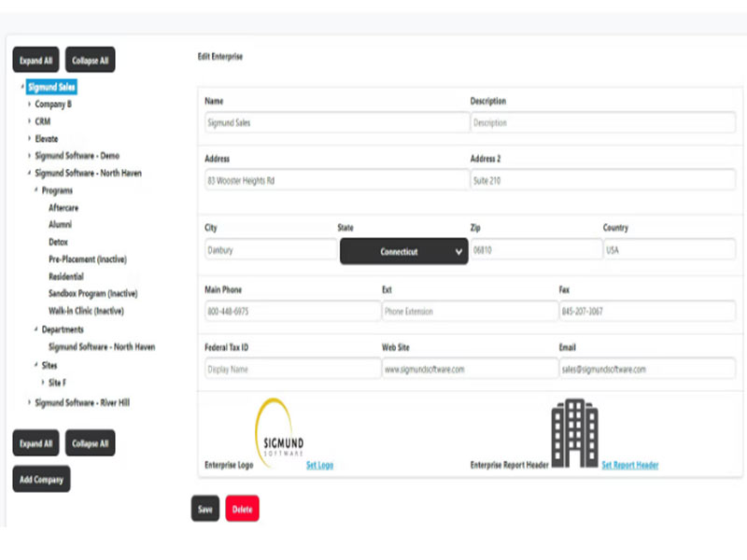Click the Edit Enterprise heading
This screenshot has height=560, width=747.
(x=220, y=56)
